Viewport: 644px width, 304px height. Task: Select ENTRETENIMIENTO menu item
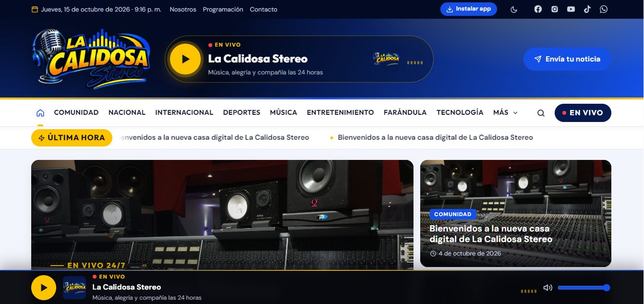pyautogui.click(x=340, y=112)
